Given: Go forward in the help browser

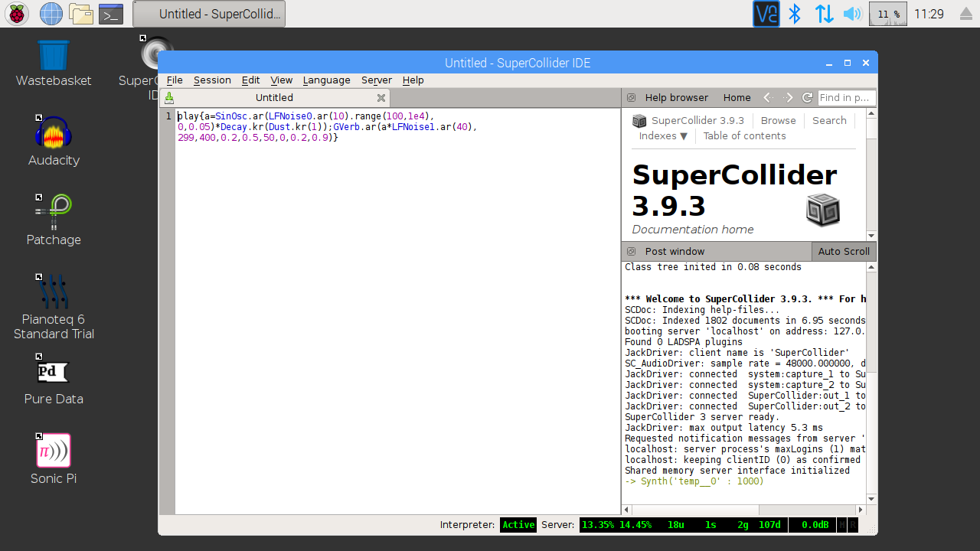Looking at the screenshot, I should click(x=789, y=98).
